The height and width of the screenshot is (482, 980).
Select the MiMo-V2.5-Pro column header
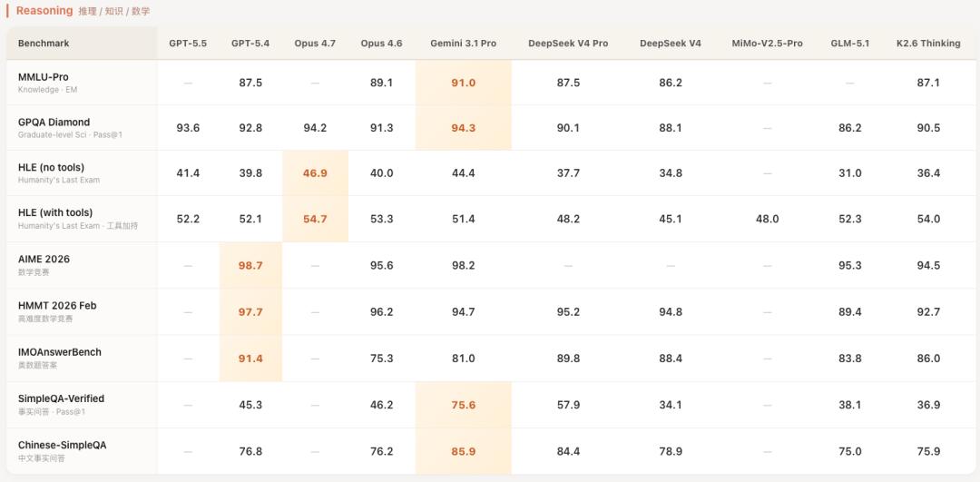tap(767, 44)
